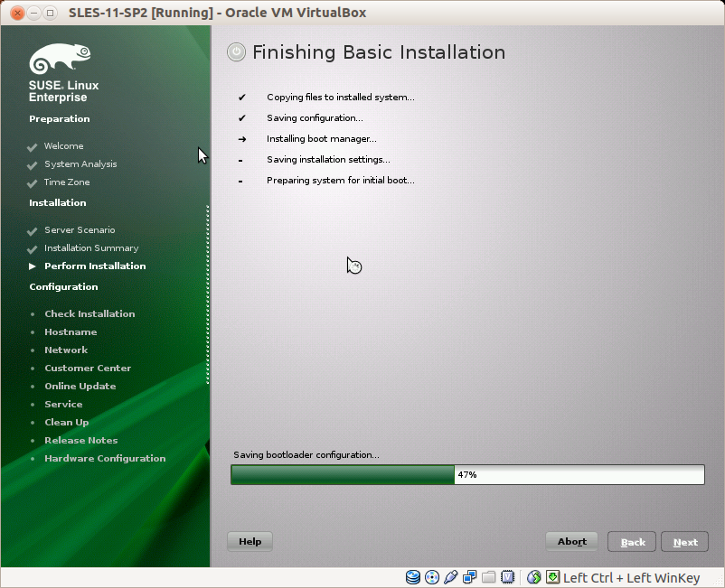
Task: Click the VirtualBox shared folders icon
Action: [x=489, y=577]
